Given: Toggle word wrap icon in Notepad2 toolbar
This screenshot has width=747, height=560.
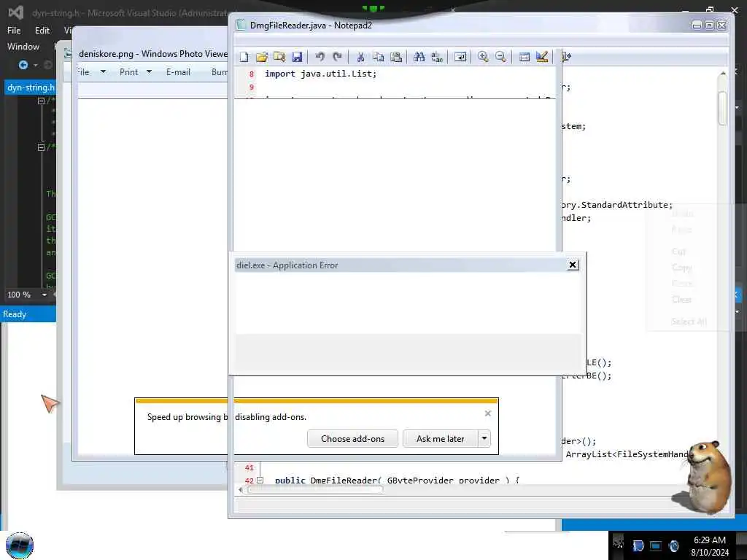Looking at the screenshot, I should [x=460, y=57].
